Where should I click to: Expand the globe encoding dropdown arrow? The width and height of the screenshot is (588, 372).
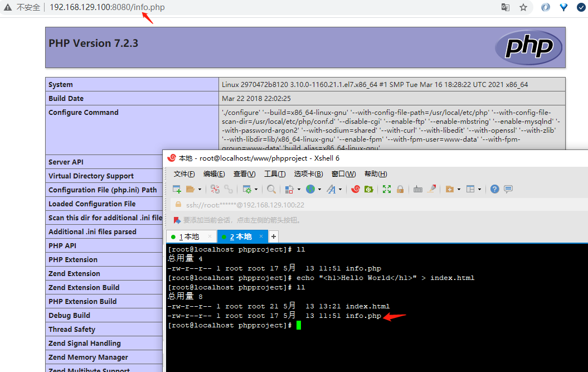319,189
